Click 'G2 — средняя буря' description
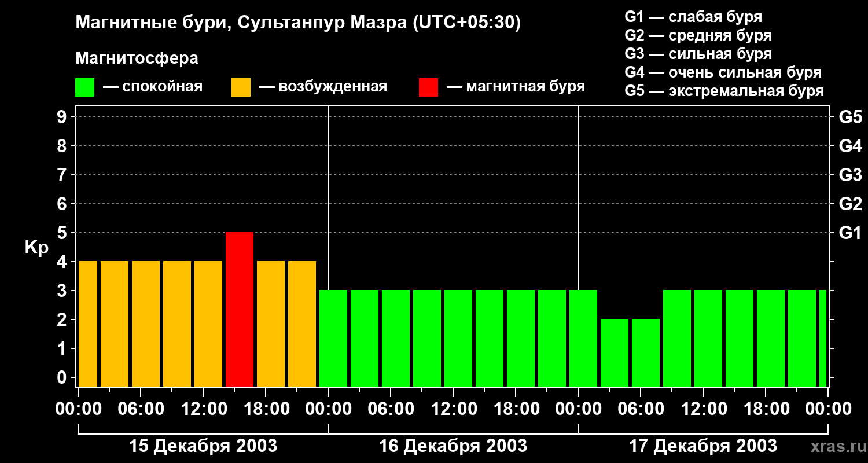The image size is (868, 463). pyautogui.click(x=698, y=35)
